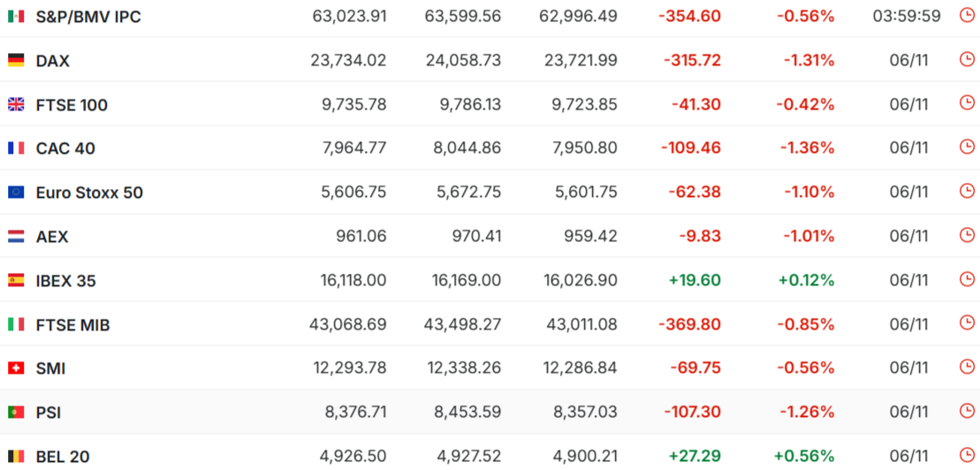Image resolution: width=980 pixels, height=470 pixels.
Task: Click the IBEX 35 change value +19.60
Action: click(695, 281)
